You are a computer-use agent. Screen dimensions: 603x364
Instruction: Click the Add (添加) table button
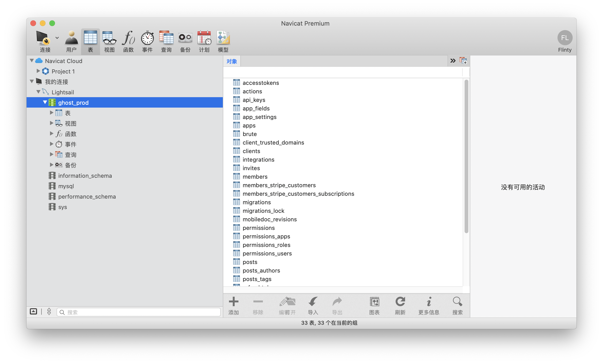(x=233, y=302)
